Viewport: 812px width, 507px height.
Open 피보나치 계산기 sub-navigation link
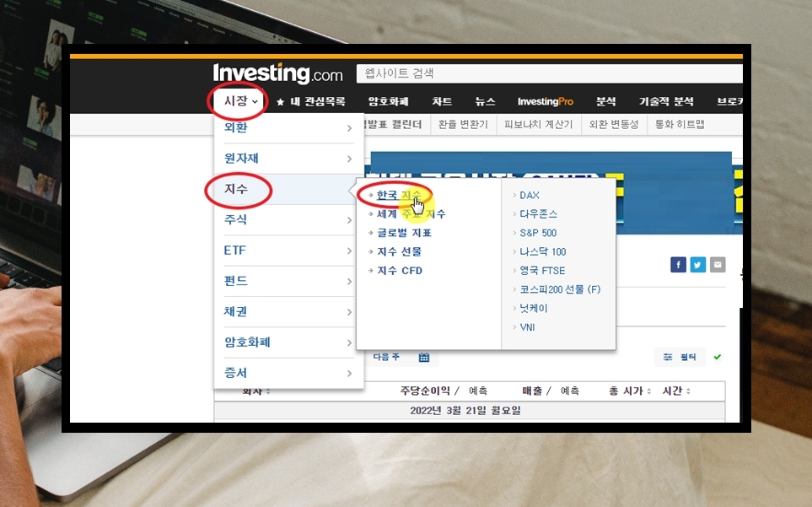coord(538,124)
